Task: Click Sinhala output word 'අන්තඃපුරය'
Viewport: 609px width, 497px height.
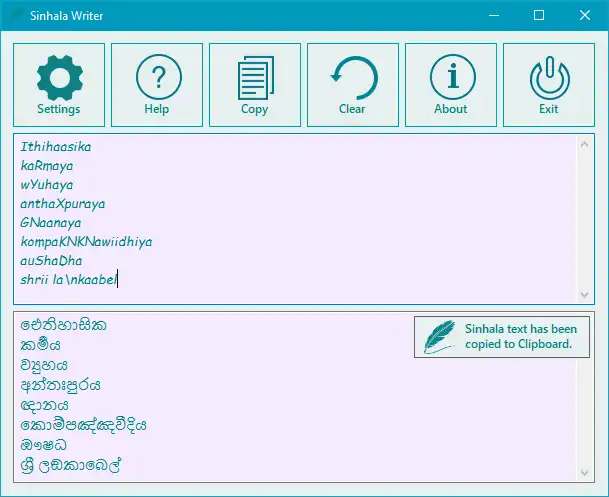Action: pos(60,385)
